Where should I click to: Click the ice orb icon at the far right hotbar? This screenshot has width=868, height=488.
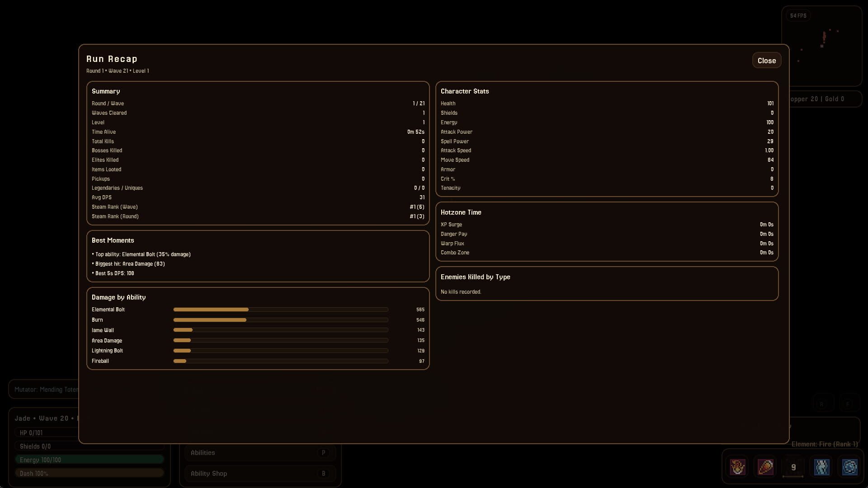click(850, 467)
